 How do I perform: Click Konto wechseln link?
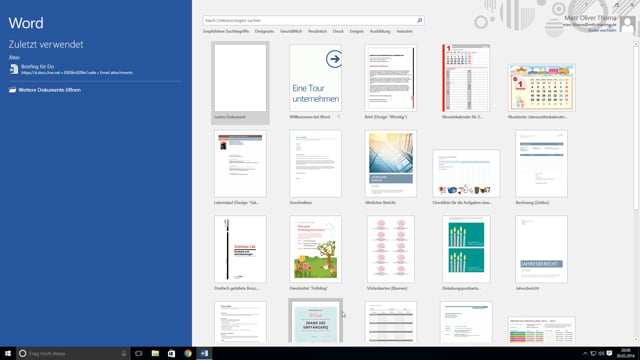tap(602, 31)
